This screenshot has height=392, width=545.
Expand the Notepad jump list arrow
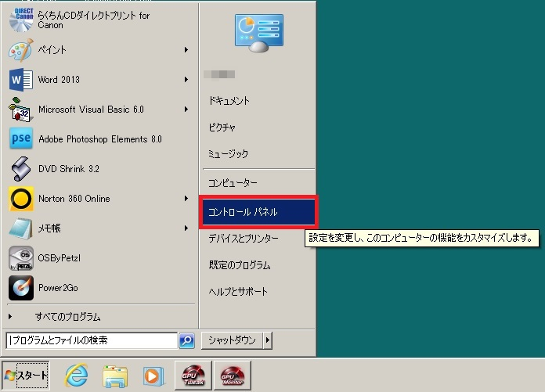186,228
